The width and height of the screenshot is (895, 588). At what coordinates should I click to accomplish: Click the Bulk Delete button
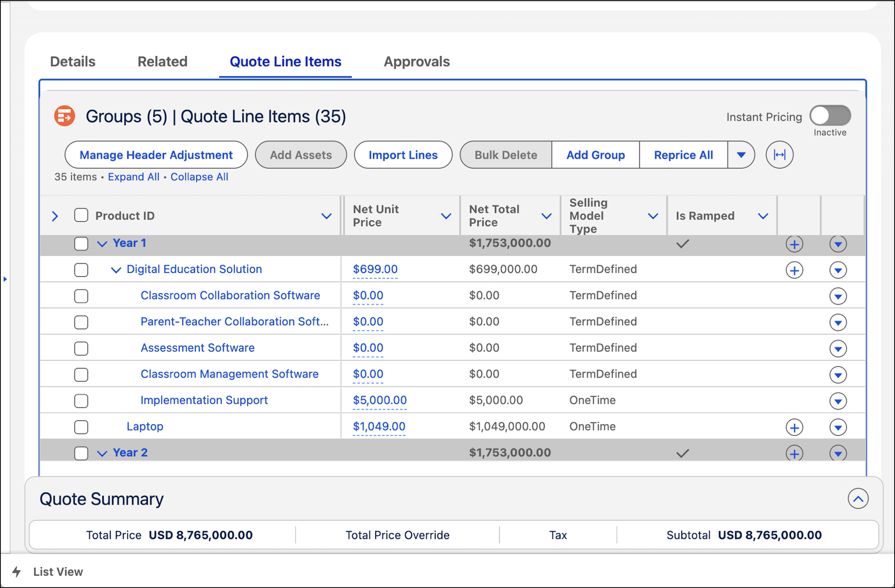[x=505, y=155]
